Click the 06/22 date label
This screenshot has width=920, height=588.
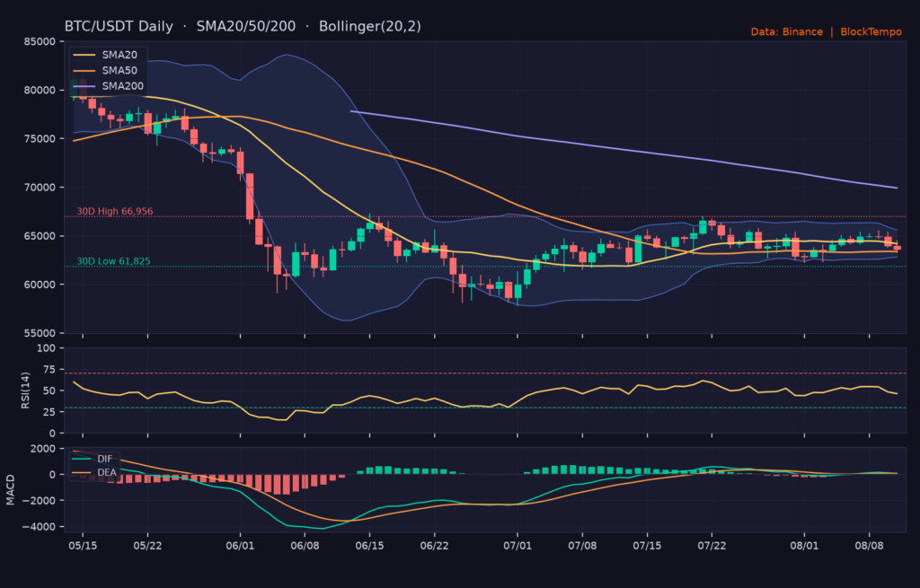pyautogui.click(x=435, y=546)
